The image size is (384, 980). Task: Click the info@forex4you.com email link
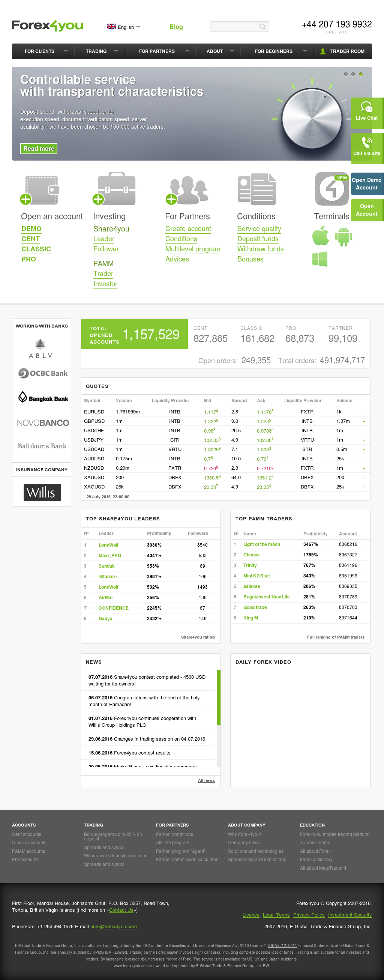[x=114, y=927]
